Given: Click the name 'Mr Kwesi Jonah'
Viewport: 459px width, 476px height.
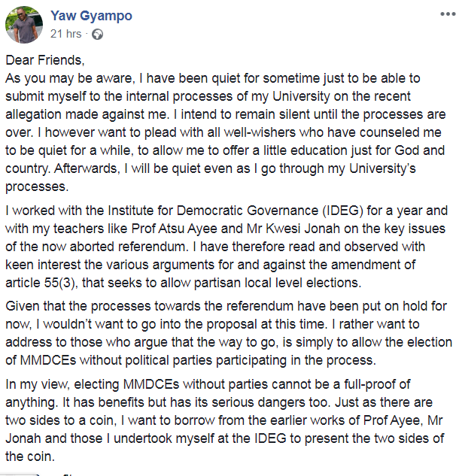Looking at the screenshot, I should pyautogui.click(x=293, y=229).
